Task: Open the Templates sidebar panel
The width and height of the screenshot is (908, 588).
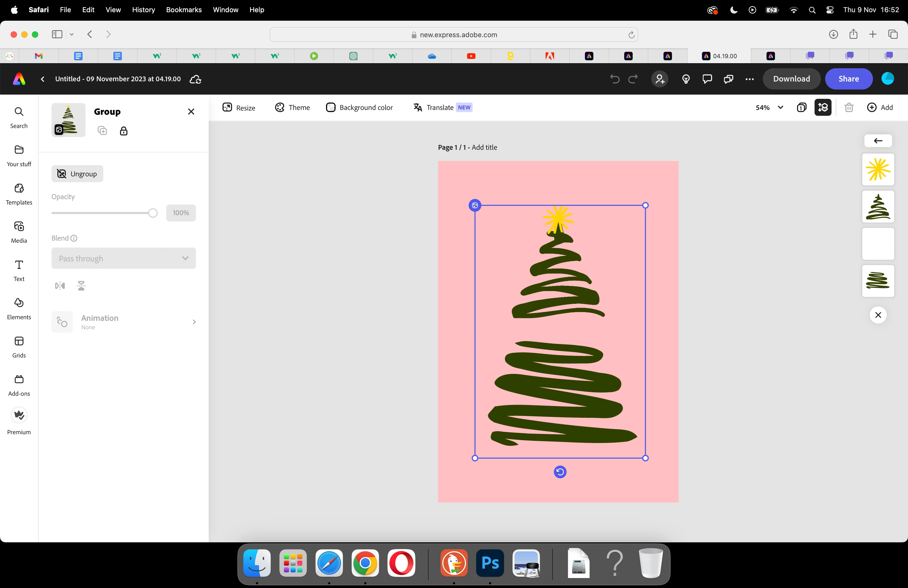Action: tap(19, 193)
